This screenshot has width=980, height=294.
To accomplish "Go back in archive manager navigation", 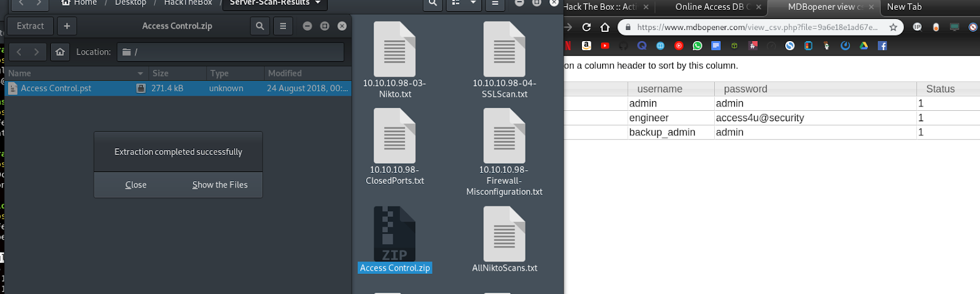I will coord(19,52).
